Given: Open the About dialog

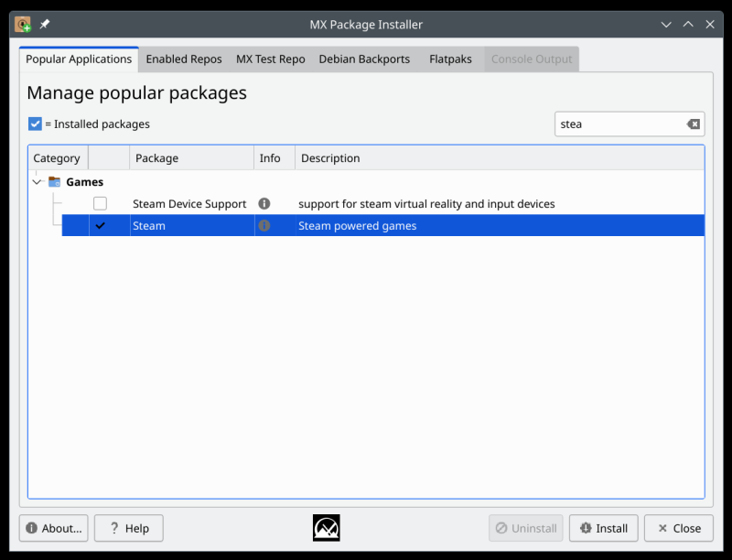Looking at the screenshot, I should [53, 528].
